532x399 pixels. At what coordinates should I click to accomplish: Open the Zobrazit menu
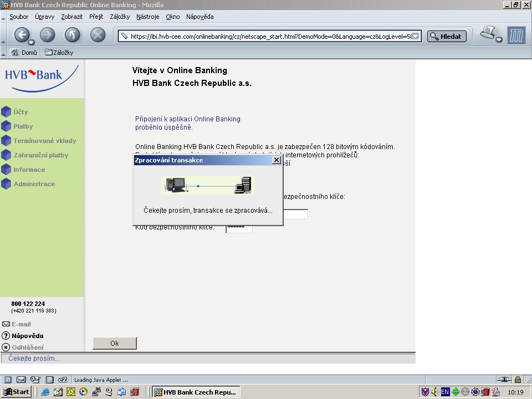click(71, 17)
